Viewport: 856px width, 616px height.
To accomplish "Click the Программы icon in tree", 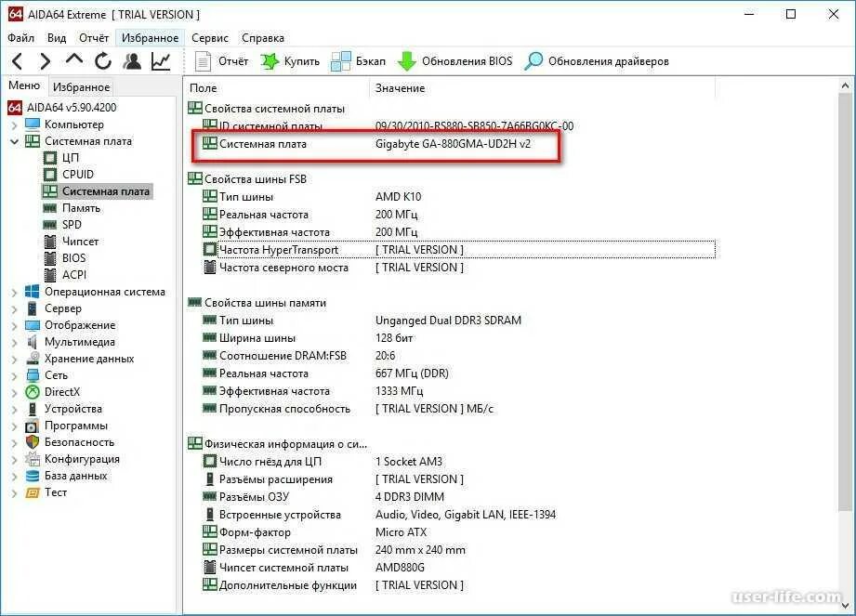I will (33, 426).
